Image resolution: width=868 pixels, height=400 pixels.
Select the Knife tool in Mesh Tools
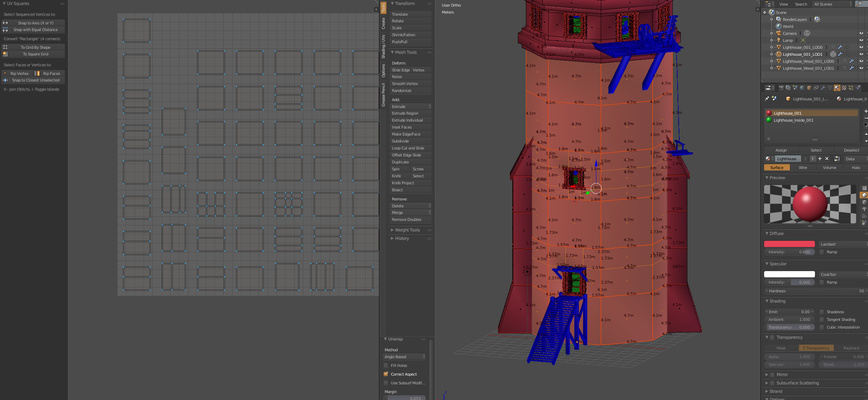(399, 176)
